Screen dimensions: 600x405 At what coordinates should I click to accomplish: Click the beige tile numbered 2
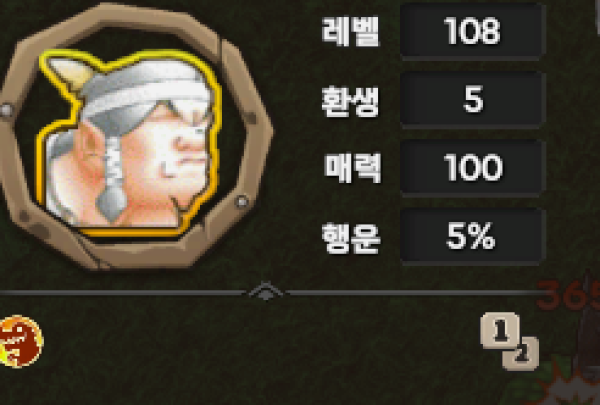click(x=521, y=354)
